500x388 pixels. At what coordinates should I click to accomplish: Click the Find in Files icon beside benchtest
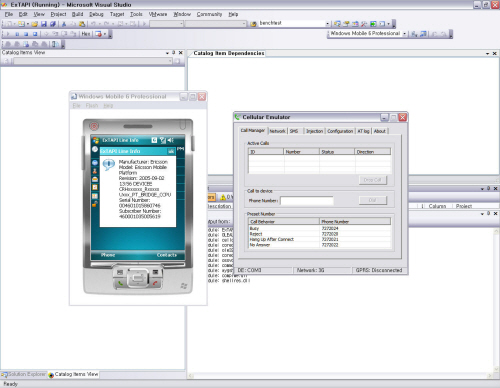coord(253,24)
